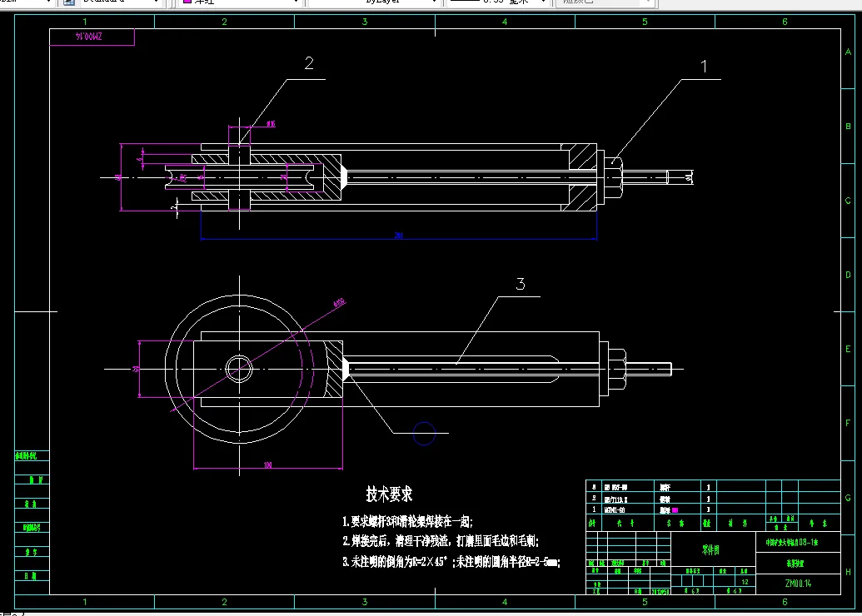Viewport: 862px width, 616px height.
Task: Select border zone letter H
Action: point(848,572)
